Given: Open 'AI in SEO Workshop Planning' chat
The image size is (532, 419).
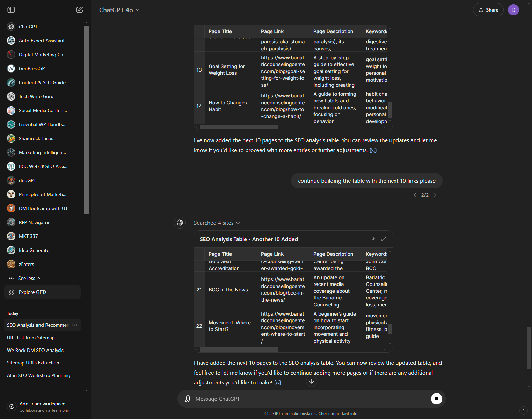Looking at the screenshot, I should click(x=43, y=375).
